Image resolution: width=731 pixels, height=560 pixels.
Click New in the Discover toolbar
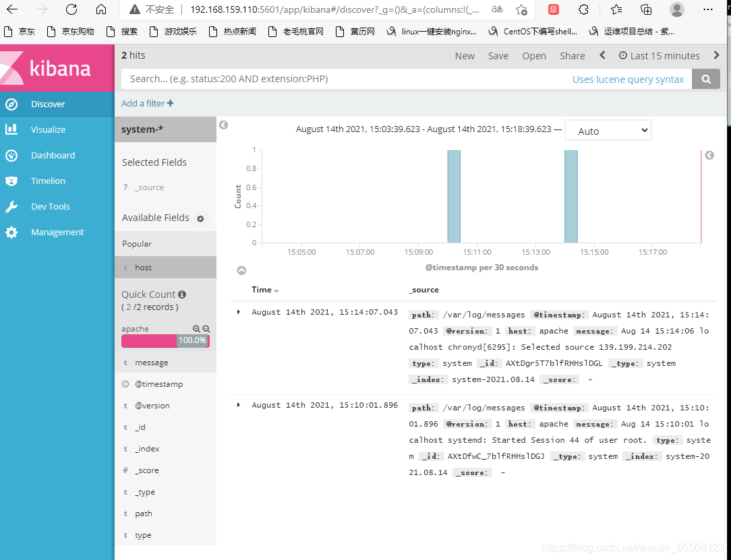coord(465,56)
